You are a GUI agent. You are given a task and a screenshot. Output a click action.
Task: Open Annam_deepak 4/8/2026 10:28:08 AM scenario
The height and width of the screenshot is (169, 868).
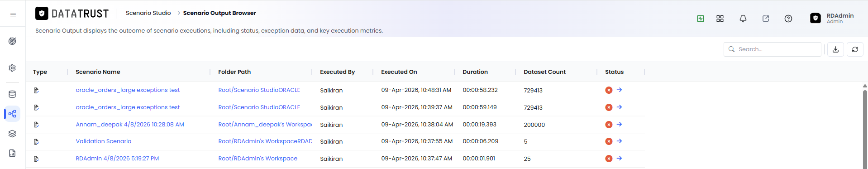pos(130,125)
